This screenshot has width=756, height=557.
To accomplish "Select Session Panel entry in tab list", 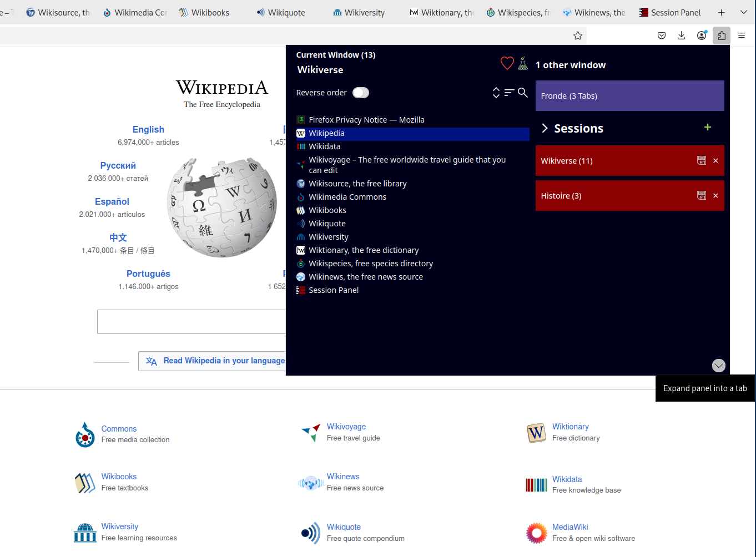I will 412,290.
